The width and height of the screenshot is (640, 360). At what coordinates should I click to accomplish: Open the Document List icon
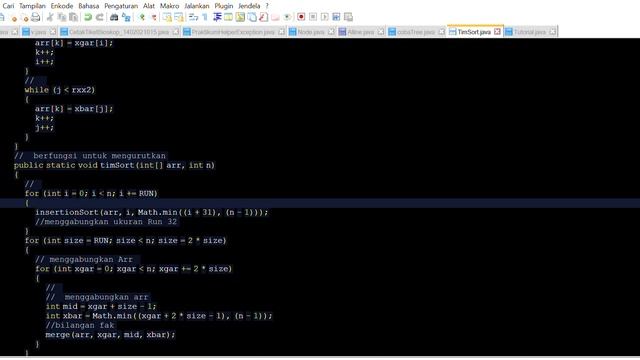click(x=252, y=17)
